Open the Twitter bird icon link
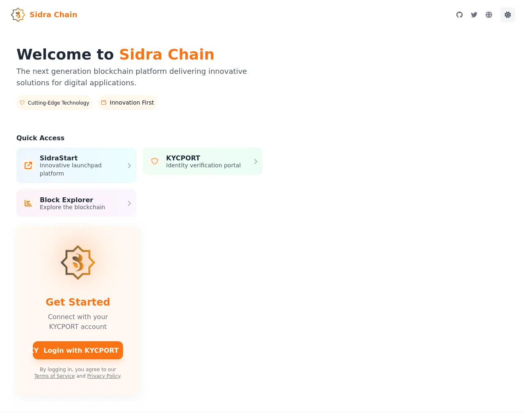Screen dimensions: 525x420 (474, 15)
